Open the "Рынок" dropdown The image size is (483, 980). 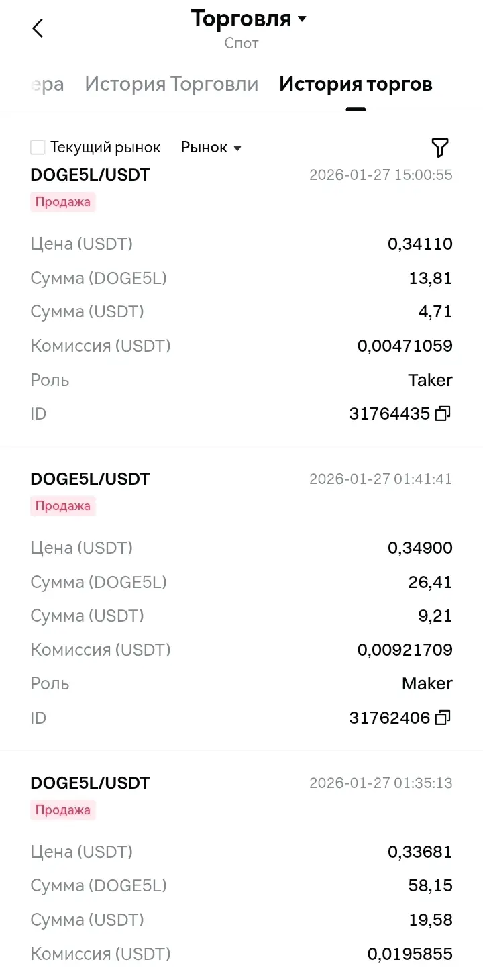pos(211,148)
